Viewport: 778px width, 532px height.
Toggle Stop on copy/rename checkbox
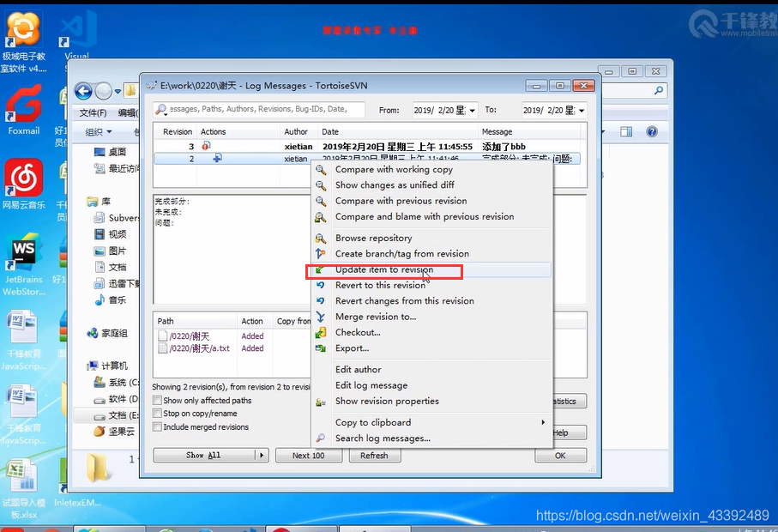pyautogui.click(x=157, y=414)
